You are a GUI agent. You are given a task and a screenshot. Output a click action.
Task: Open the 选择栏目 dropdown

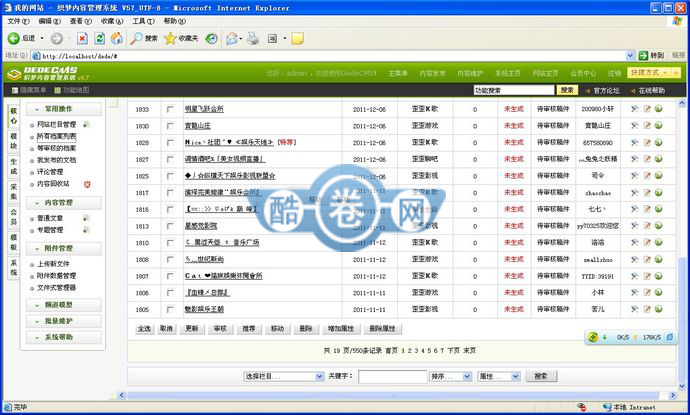click(x=284, y=377)
